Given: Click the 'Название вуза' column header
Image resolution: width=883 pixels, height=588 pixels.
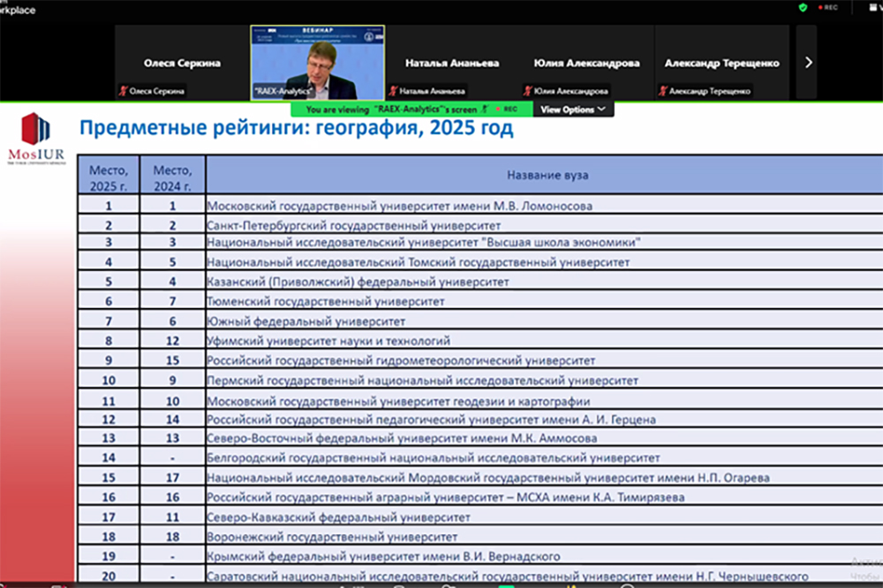Looking at the screenshot, I should click(547, 175).
